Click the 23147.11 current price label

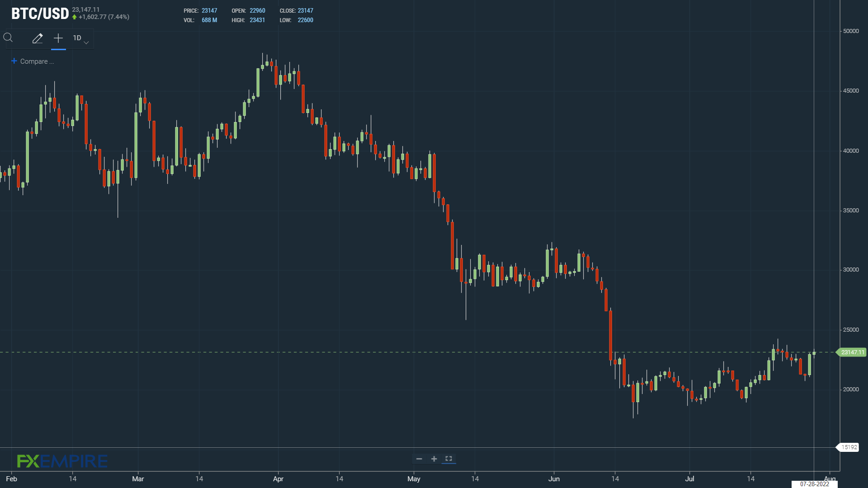coord(852,352)
